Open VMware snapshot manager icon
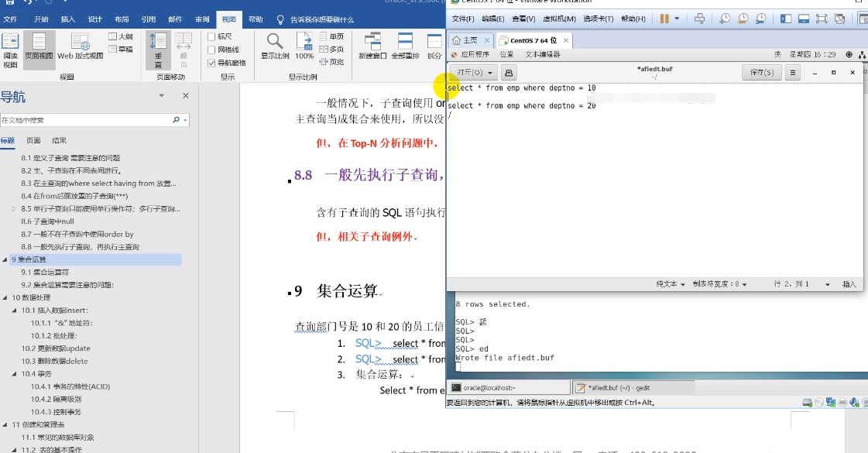This screenshot has height=453, width=868. point(761,19)
